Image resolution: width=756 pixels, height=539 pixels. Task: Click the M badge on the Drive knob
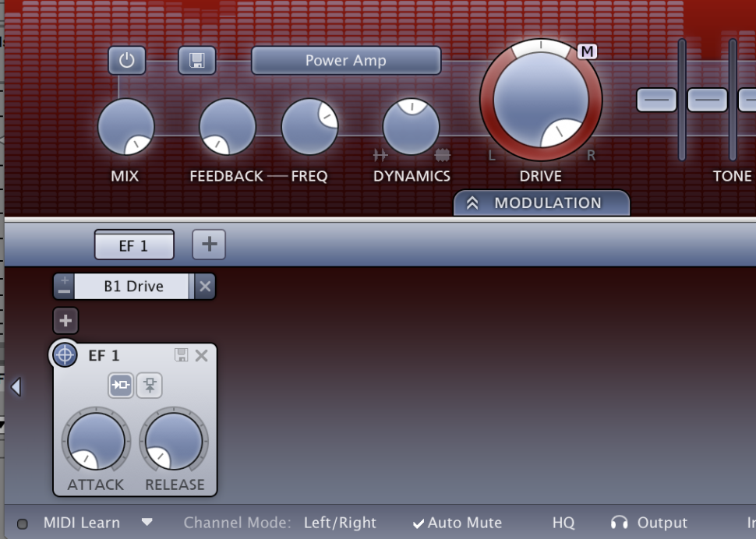(x=586, y=52)
